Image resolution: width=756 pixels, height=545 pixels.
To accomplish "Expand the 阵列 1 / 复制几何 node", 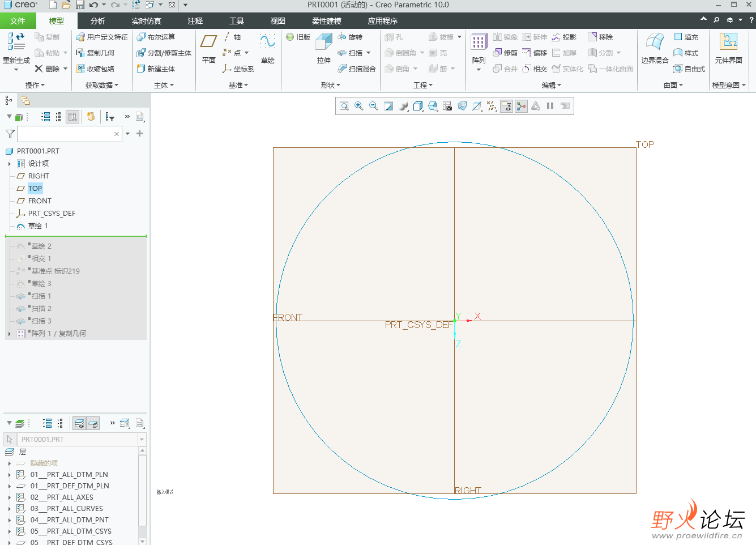I will (10, 334).
